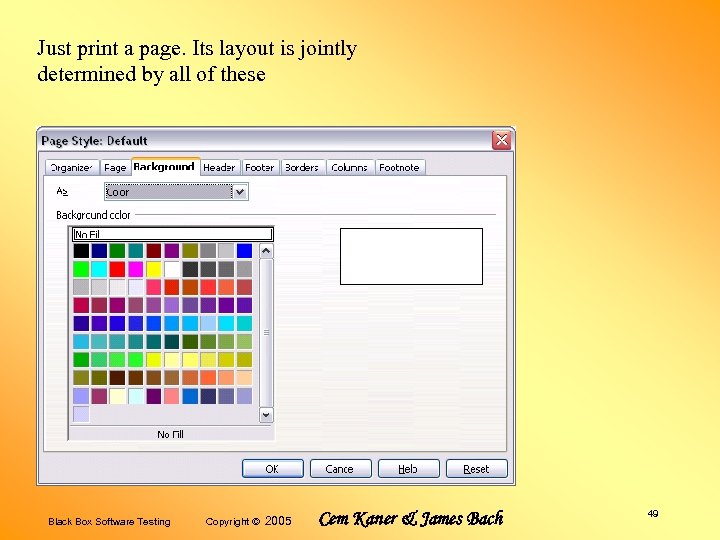Click the Reset button
Viewport: 720px width, 540px height.
tap(476, 469)
